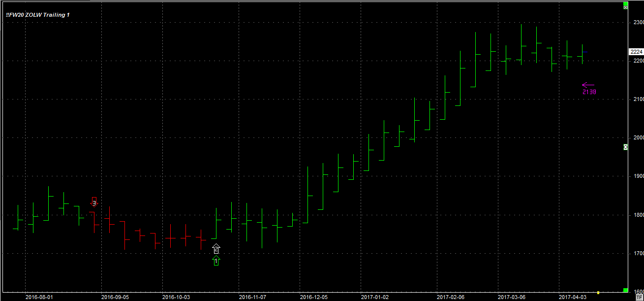The height and width of the screenshot is (301, 644).
Task: Click the 2016-11-07 date label
Action: 252,297
